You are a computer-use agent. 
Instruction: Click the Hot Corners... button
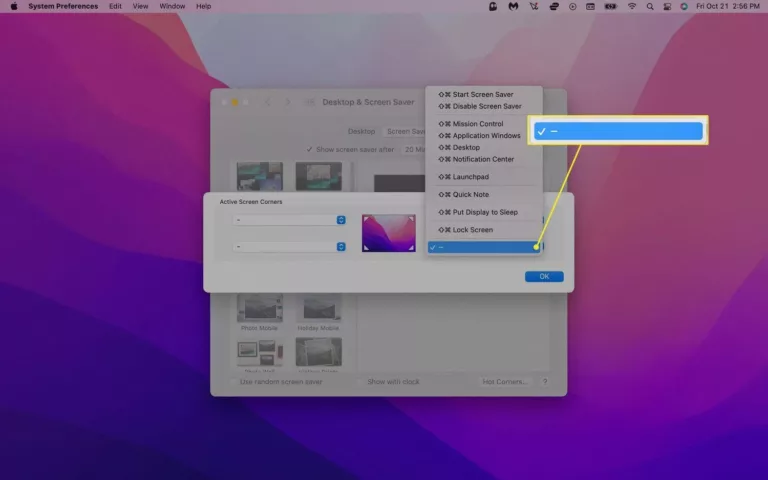pyautogui.click(x=505, y=382)
